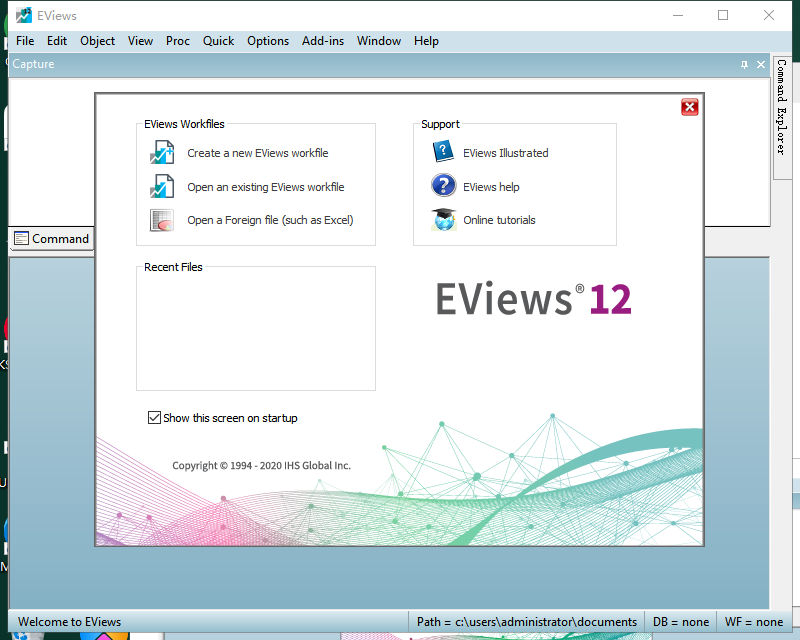Open EViews Illustrated from Support section
Viewport: 800px width, 640px height.
tap(505, 153)
